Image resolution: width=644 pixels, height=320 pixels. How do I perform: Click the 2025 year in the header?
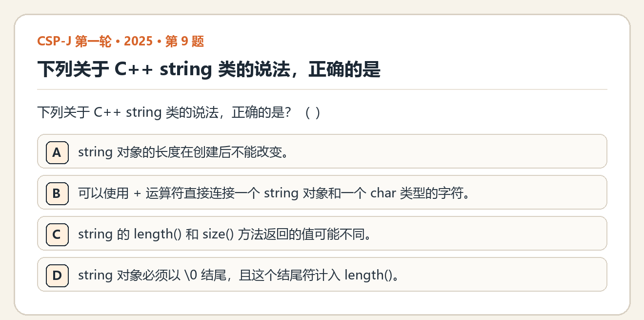click(x=139, y=42)
